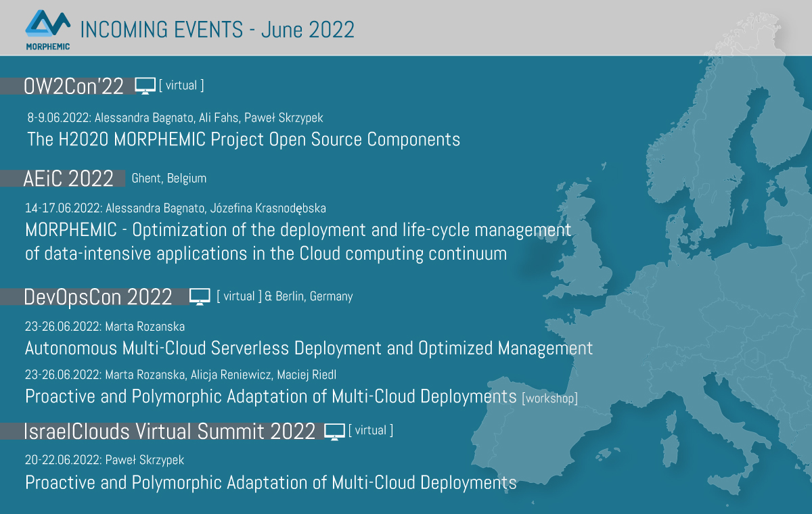The width and height of the screenshot is (812, 514).
Task: Click the monitor icon beside DevOpsCon 2022
Action: coord(200,297)
